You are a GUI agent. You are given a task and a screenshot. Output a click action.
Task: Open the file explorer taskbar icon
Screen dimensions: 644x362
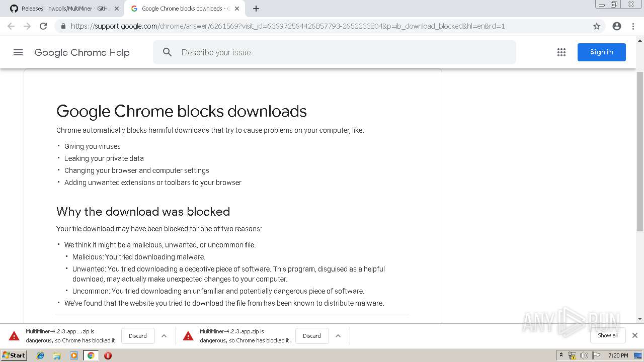point(57,355)
